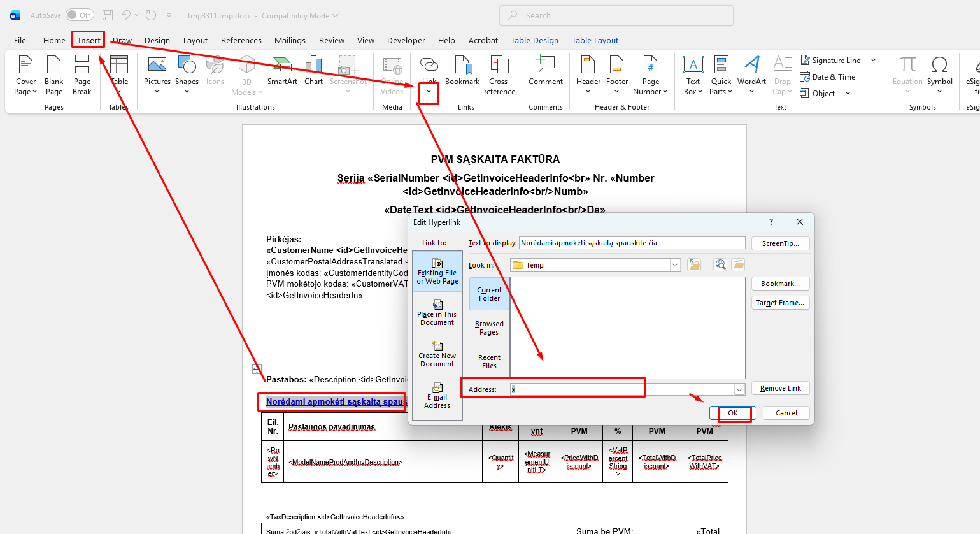980x534 pixels.
Task: Expand the Shapes dropdown
Action: point(187,92)
